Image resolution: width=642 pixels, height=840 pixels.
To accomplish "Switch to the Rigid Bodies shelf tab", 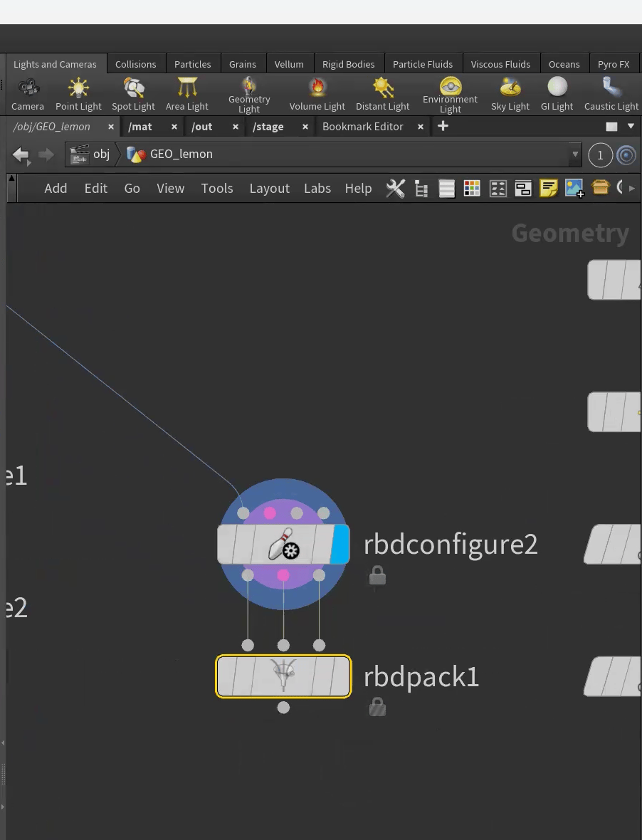I will point(348,64).
